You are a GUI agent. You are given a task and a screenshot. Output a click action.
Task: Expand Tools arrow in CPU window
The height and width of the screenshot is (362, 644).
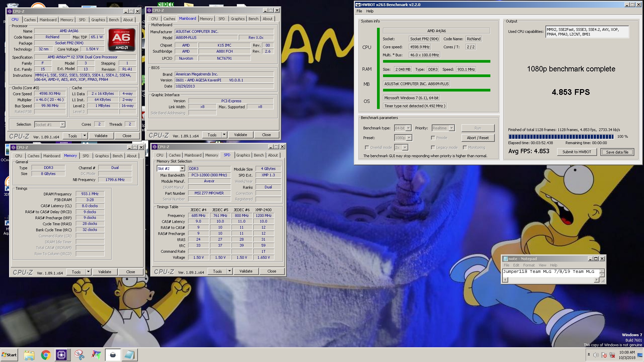pos(85,136)
